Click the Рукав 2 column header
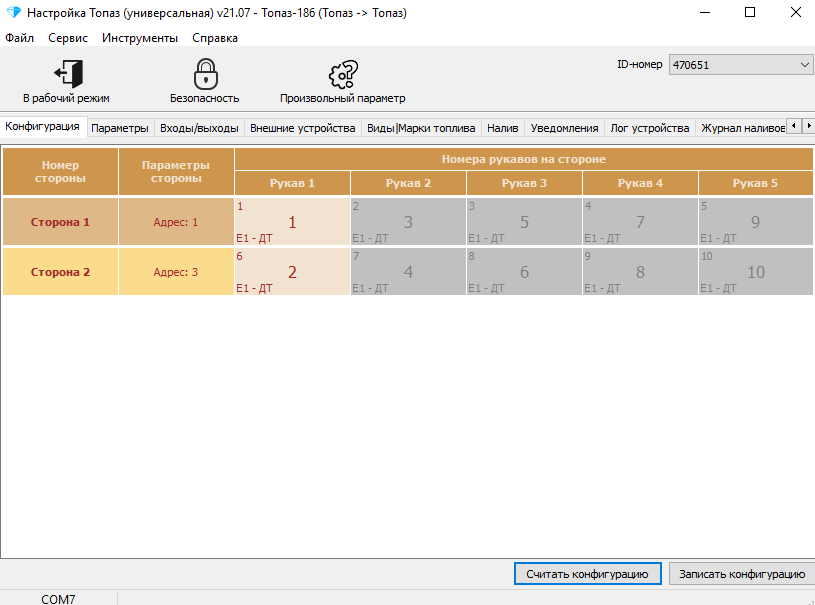 click(409, 183)
